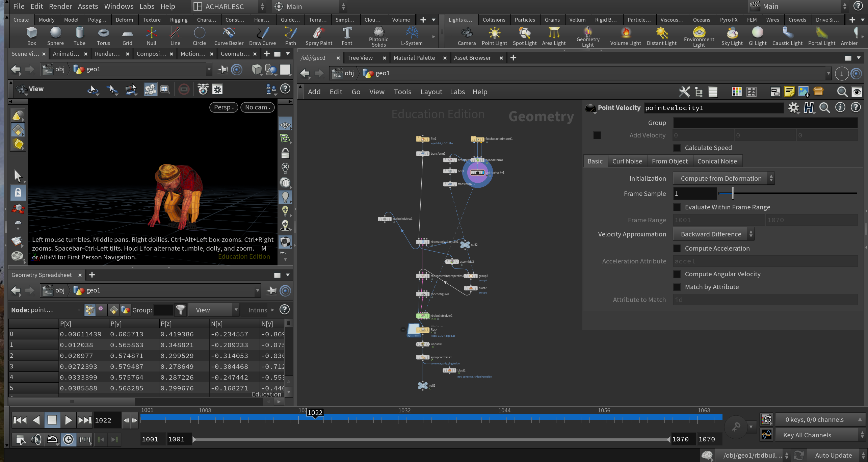
Task: Enable the Calculate Speed checkbox
Action: [677, 148]
